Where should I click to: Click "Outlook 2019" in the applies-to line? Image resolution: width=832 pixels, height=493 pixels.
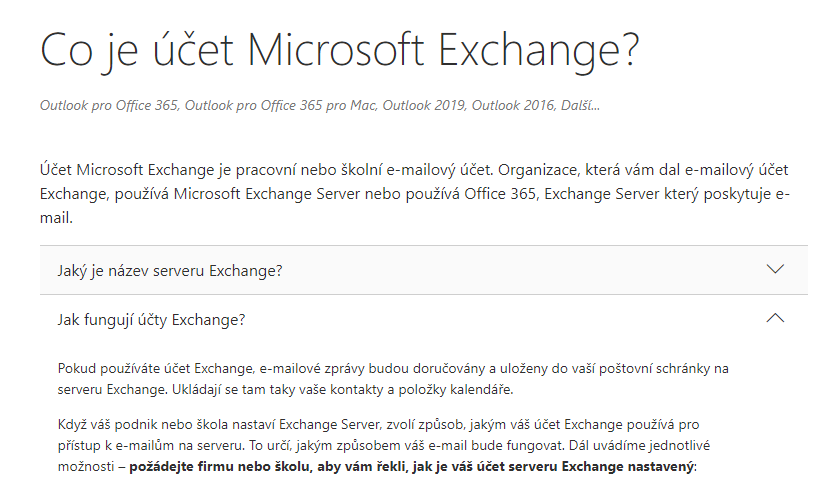tap(423, 106)
